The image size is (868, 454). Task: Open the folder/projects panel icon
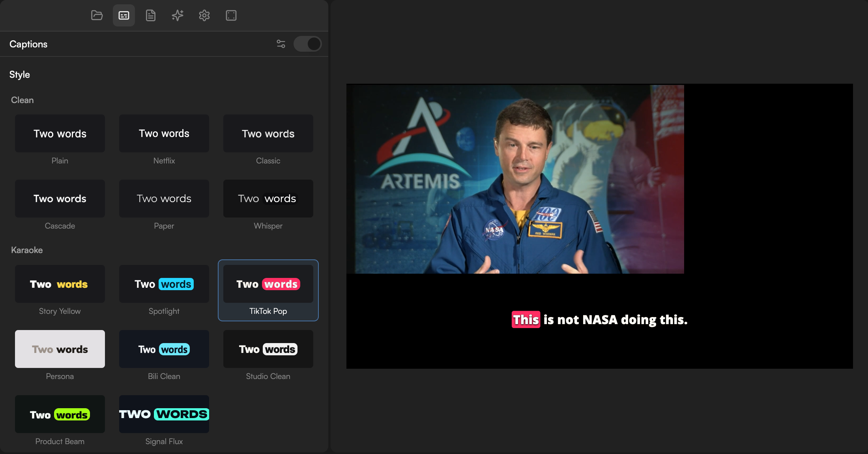coord(97,15)
